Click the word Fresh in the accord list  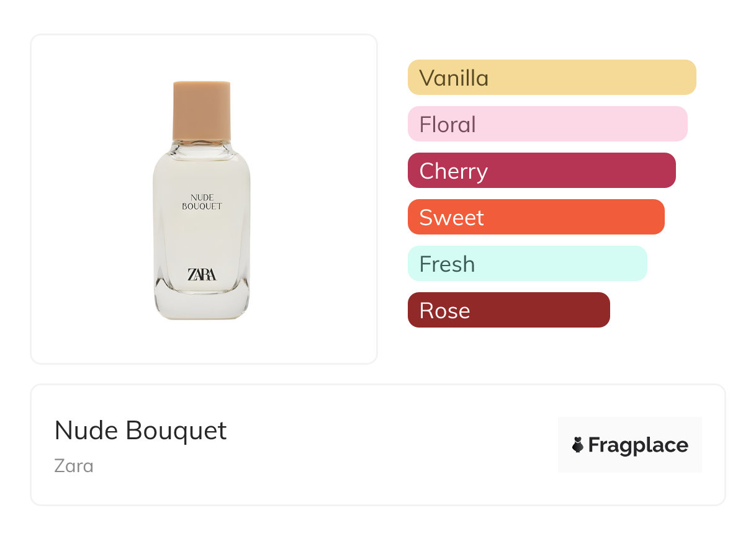point(447,264)
